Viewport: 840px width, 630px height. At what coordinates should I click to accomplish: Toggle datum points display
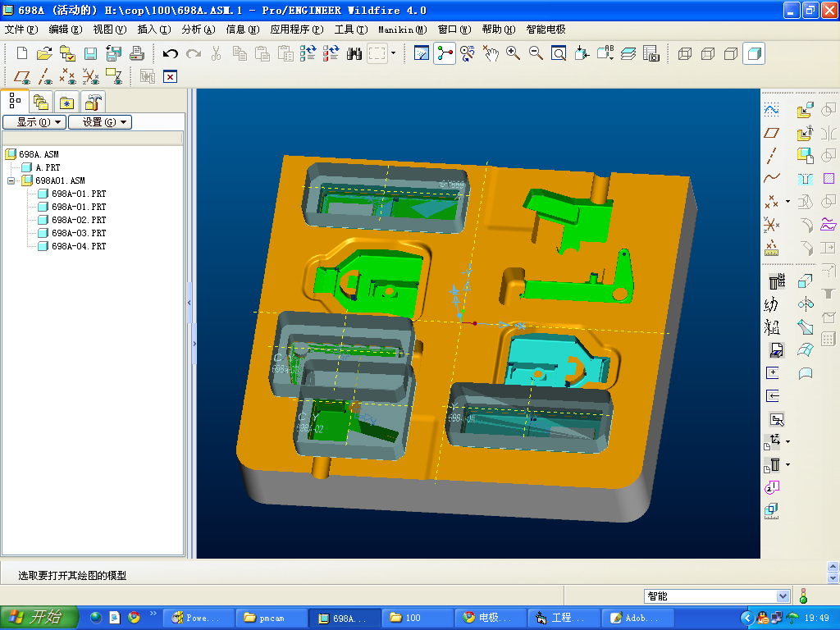tap(67, 76)
